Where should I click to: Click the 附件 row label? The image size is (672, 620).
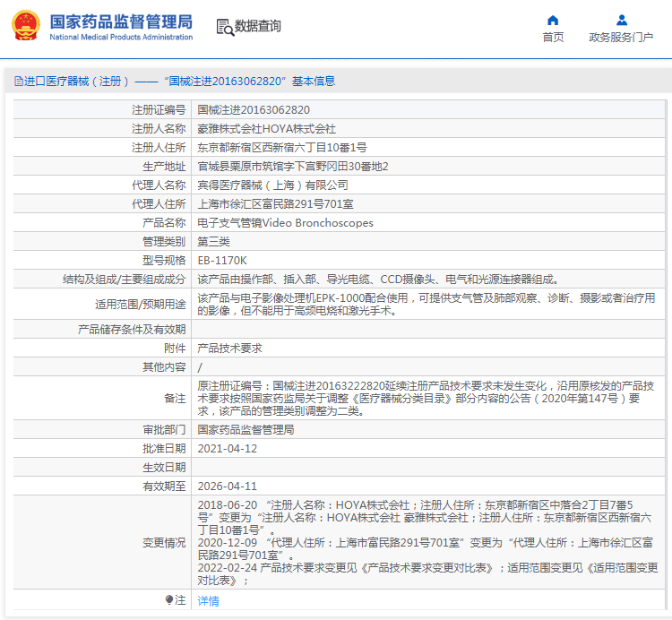[175, 348]
